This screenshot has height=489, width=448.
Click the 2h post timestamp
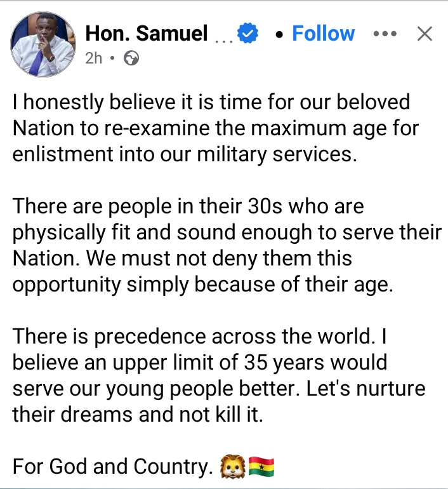coord(93,58)
